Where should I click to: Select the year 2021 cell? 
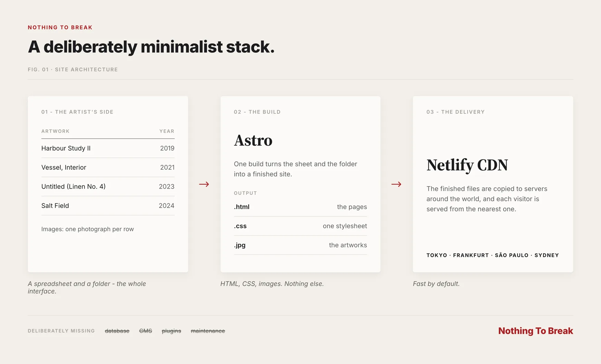167,167
